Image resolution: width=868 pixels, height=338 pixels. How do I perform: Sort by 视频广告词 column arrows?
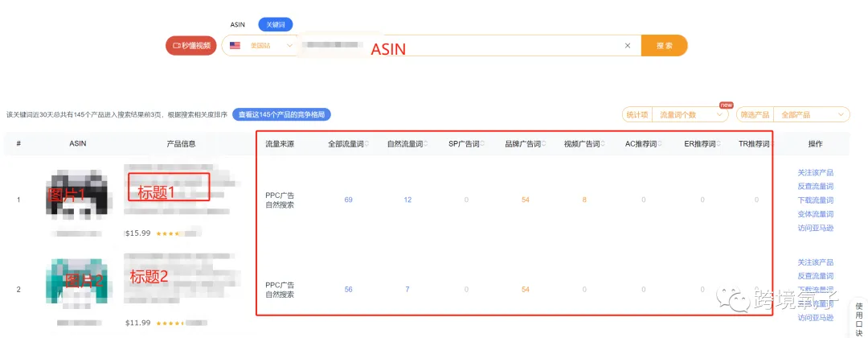pos(602,144)
